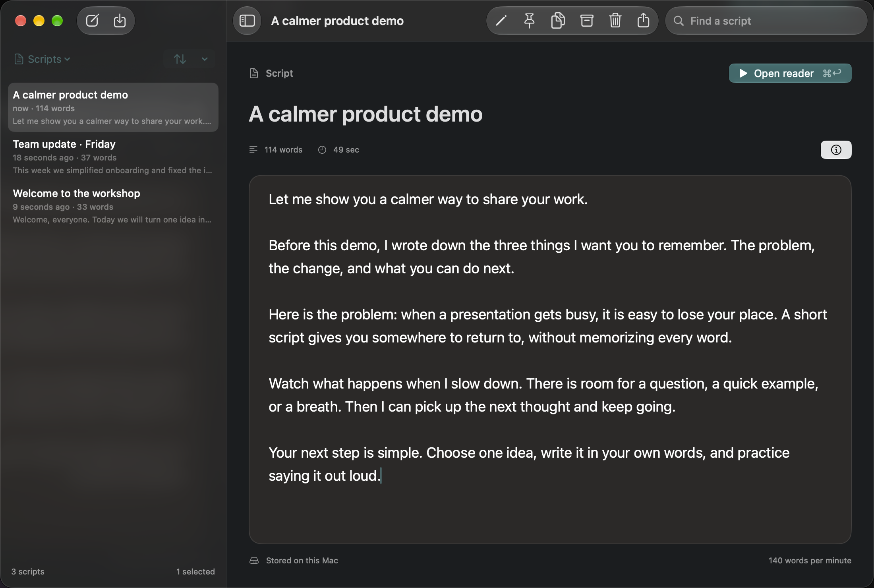
Task: Expand the sort options chevron
Action: [x=205, y=59]
